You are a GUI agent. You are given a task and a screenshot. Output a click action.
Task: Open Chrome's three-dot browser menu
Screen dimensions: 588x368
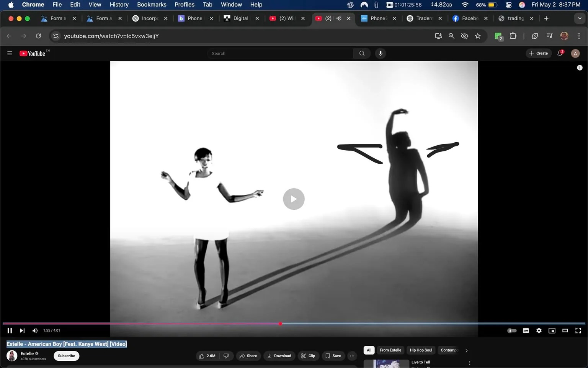(580, 36)
